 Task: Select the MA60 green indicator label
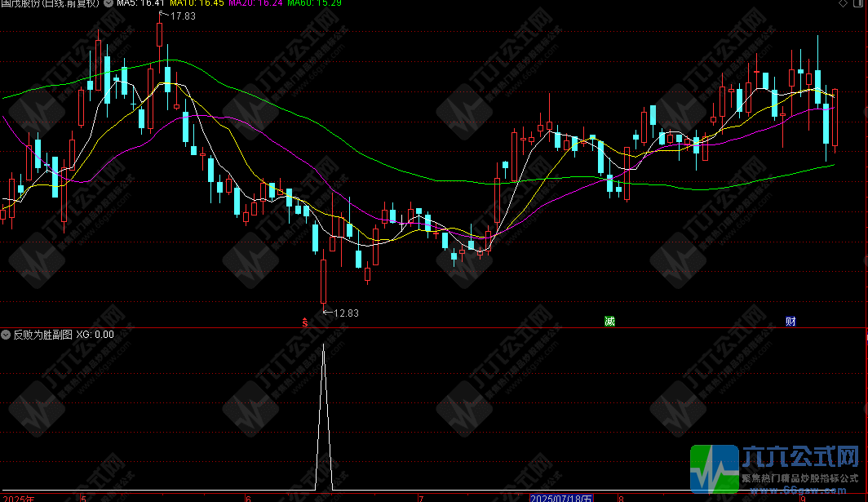click(x=314, y=3)
